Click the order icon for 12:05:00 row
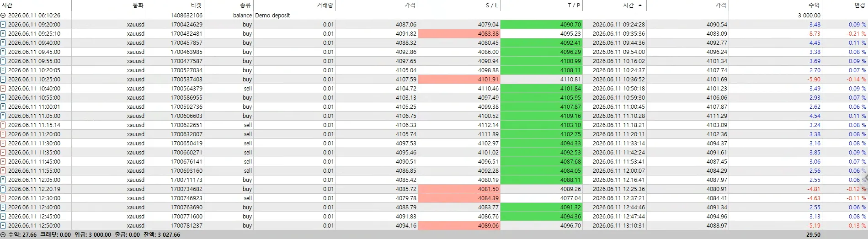 [x=3, y=180]
